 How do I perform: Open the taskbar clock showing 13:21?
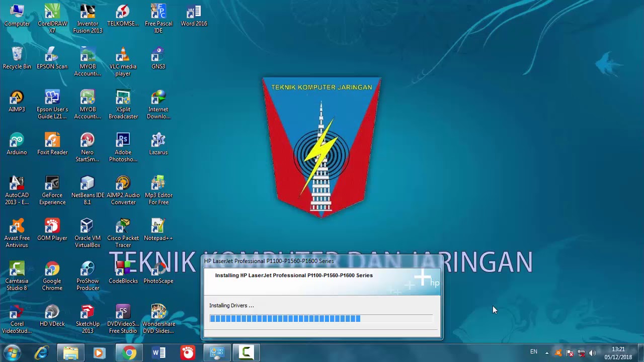point(618,353)
